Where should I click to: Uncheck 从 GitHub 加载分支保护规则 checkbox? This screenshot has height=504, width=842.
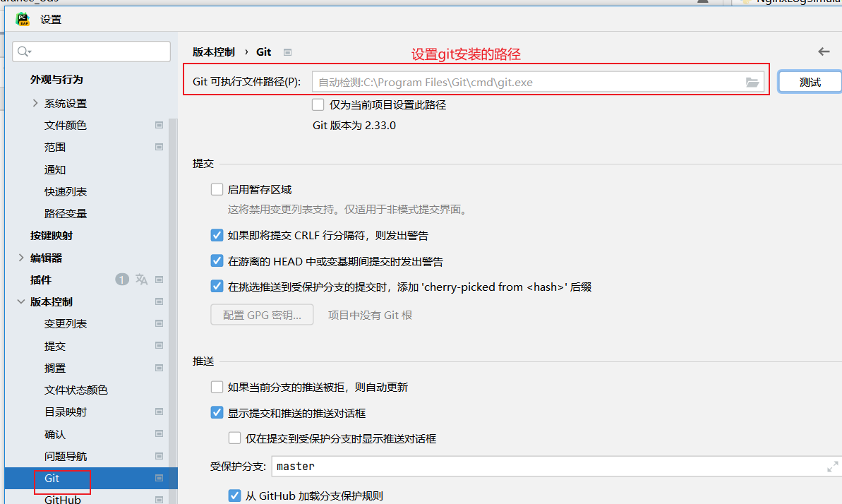pyautogui.click(x=234, y=496)
